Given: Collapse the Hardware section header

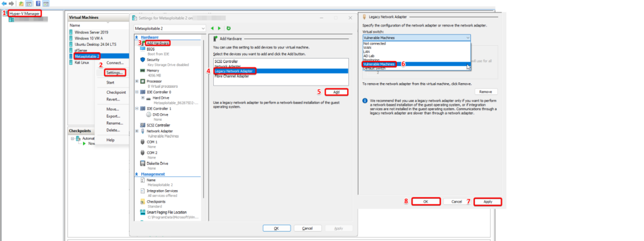Looking at the screenshot, I should [x=136, y=37].
